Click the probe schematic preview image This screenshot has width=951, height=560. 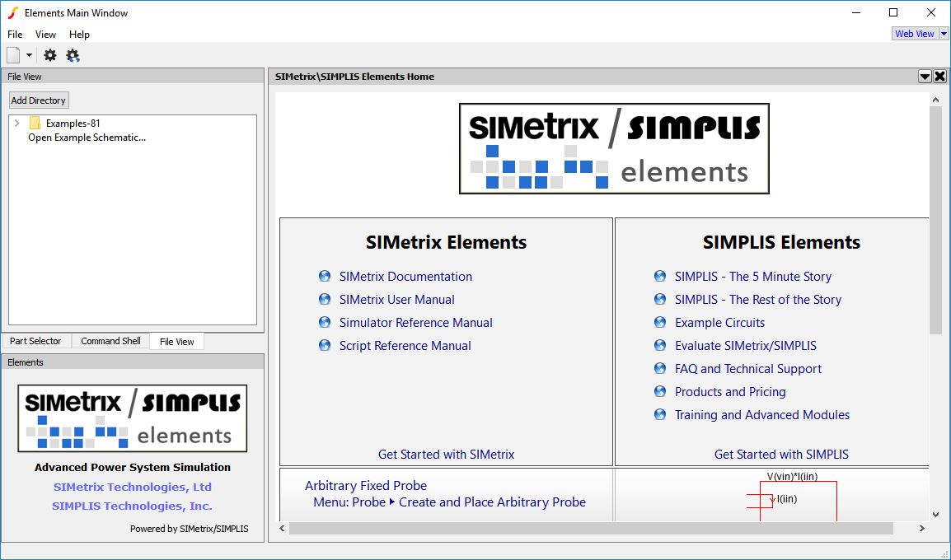tap(792, 496)
